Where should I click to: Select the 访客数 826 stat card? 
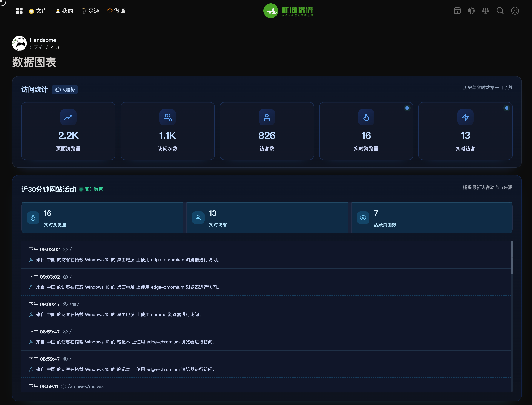(x=267, y=131)
